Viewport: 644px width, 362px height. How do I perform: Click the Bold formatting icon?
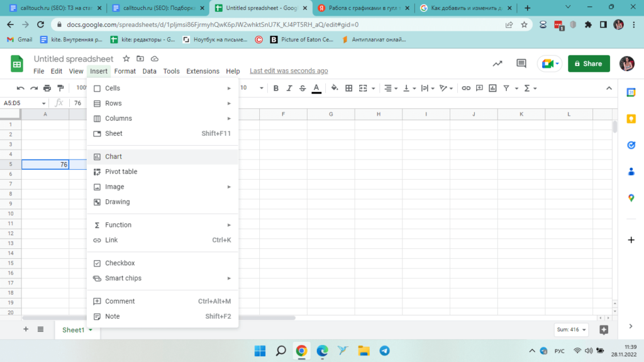click(275, 88)
